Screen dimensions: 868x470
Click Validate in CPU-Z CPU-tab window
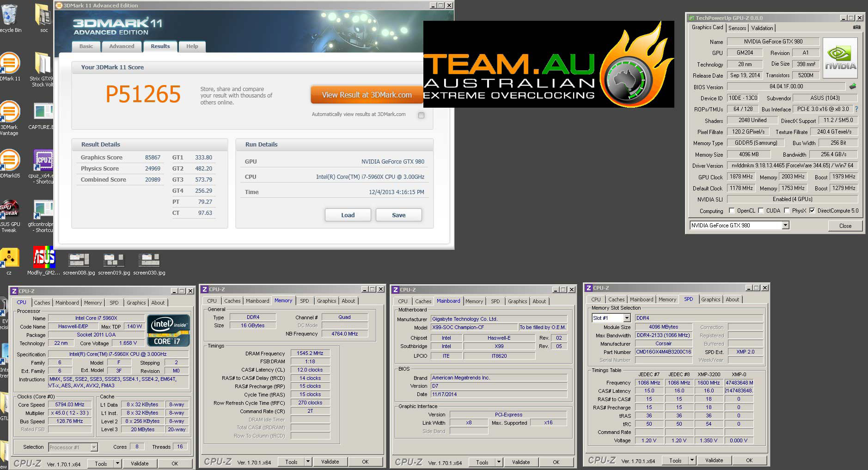[x=140, y=464]
